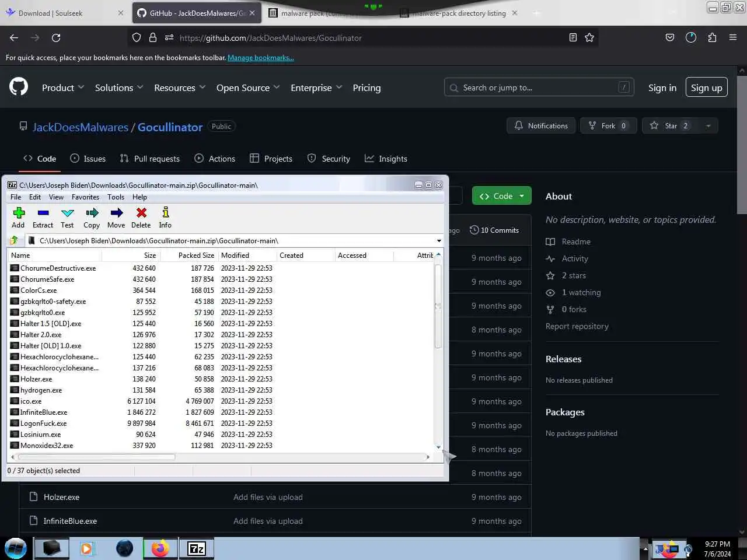Click the ChorumeDestructive.exe file icon
The image size is (747, 560).
15,268
